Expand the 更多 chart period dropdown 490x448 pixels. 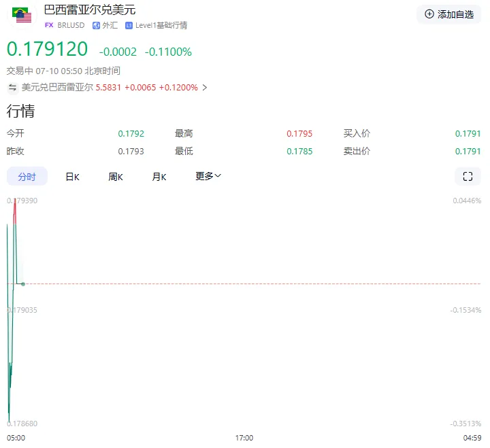coord(208,176)
